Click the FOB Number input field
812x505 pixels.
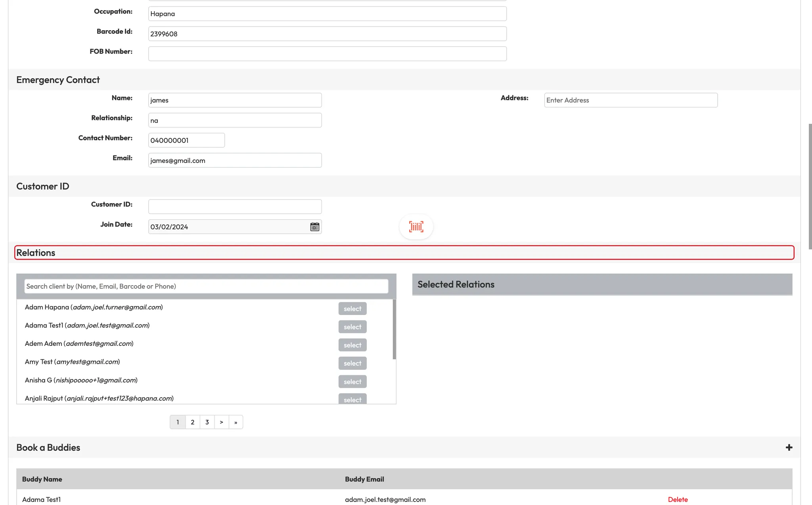[x=327, y=54]
